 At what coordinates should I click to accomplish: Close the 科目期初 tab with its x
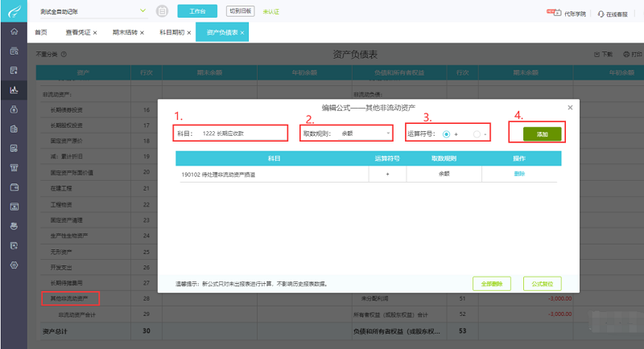point(189,33)
